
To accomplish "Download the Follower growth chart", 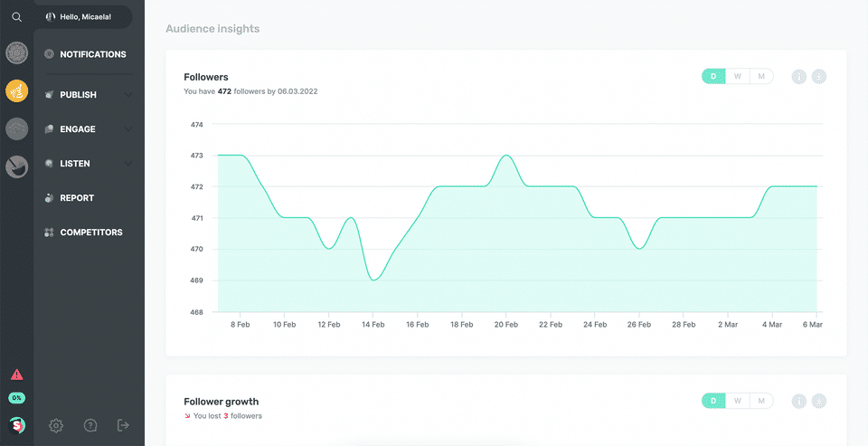I will pos(819,401).
